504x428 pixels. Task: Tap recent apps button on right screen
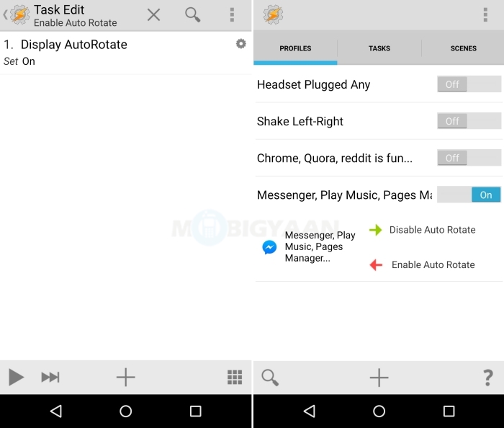click(449, 411)
